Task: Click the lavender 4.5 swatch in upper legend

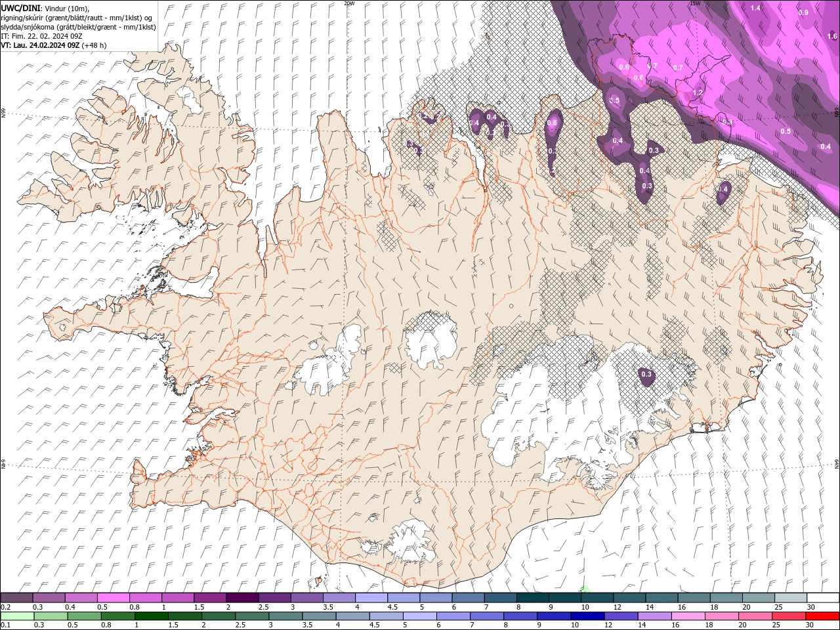Action: tap(403, 598)
